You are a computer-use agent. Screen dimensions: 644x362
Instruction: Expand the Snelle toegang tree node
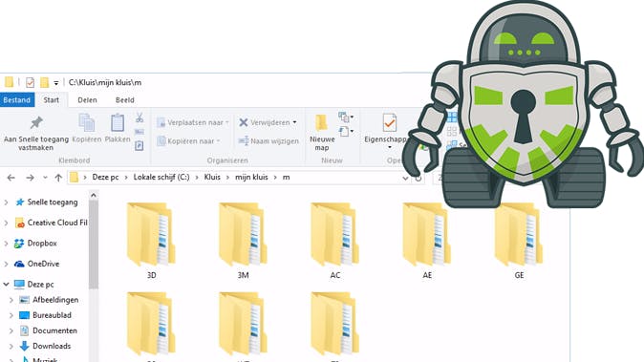6,202
